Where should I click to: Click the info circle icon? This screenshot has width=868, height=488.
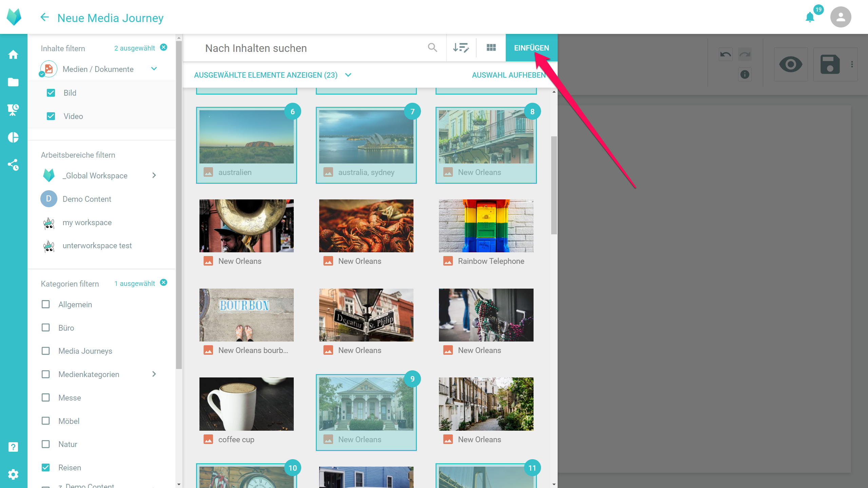click(745, 74)
